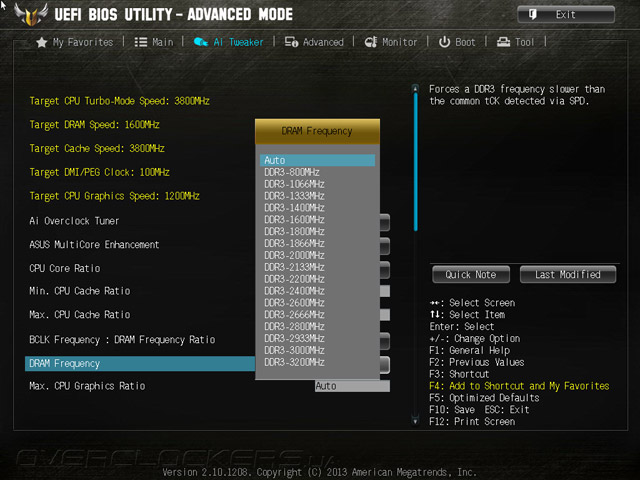640x480 pixels.
Task: Click Target CPU Turbo-Mode Speed text
Action: [120, 101]
